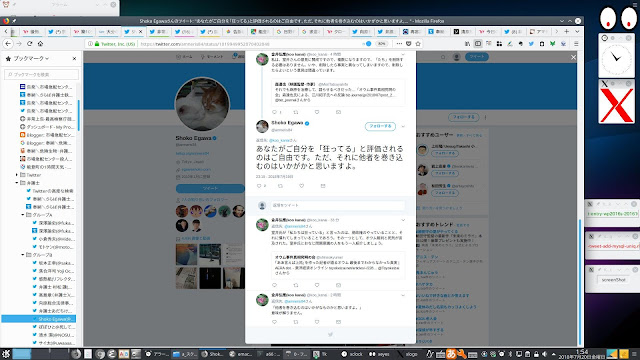Toggle the sidebar button in Firefox toolbar

click(478, 44)
